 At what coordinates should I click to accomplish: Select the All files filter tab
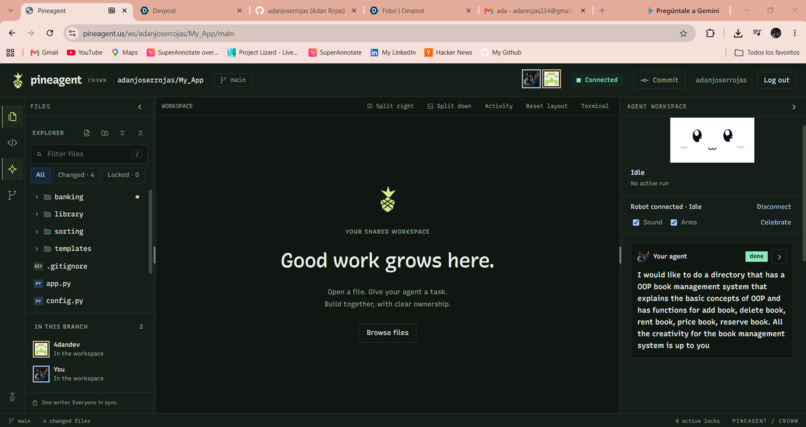(x=40, y=175)
